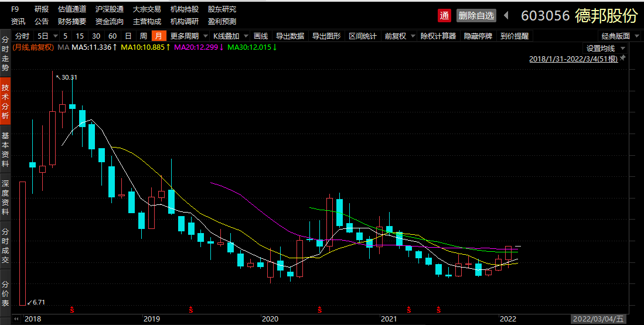Expand the 更多周期 dropdown
Image resolution: width=644 pixels, height=325 pixels.
pos(189,36)
